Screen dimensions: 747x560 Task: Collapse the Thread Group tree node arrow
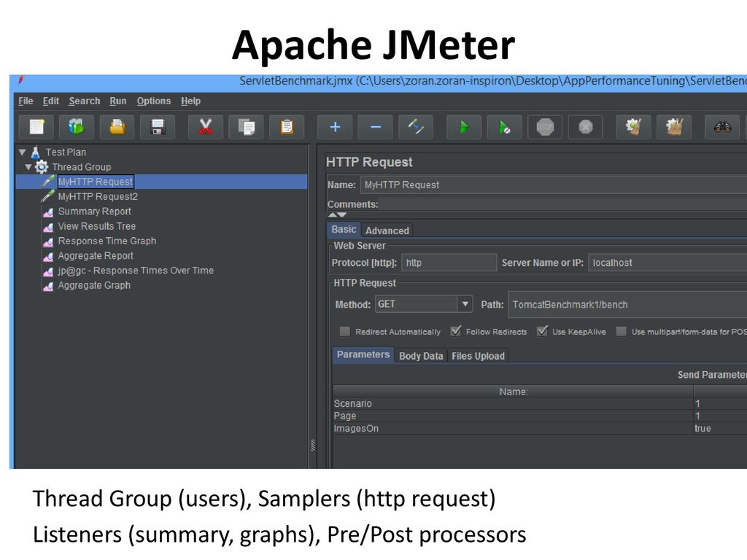[x=28, y=167]
